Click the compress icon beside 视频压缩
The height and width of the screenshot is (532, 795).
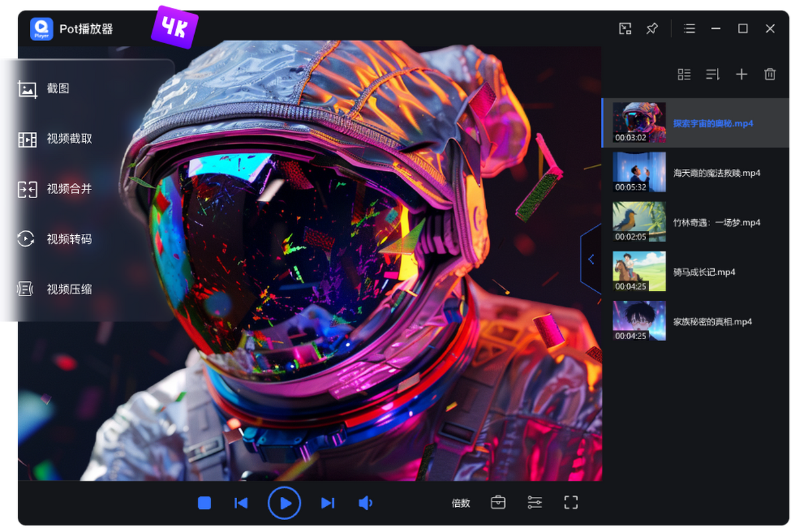[x=25, y=289]
